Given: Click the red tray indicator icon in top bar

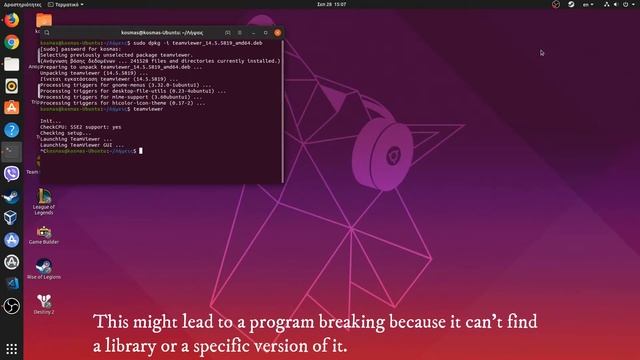Looking at the screenshot, I should coord(556,4).
